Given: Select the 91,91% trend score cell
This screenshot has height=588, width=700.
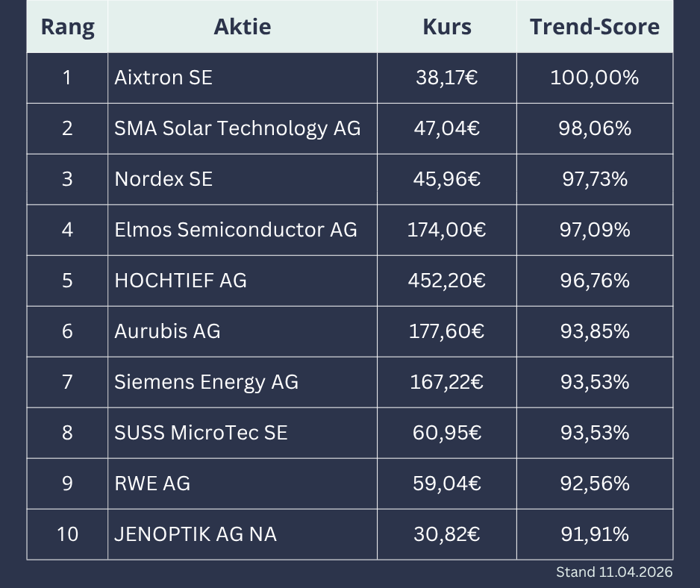Looking at the screenshot, I should click(x=595, y=534).
